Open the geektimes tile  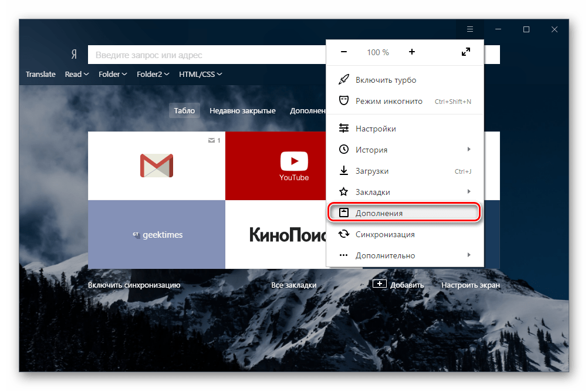pos(157,234)
